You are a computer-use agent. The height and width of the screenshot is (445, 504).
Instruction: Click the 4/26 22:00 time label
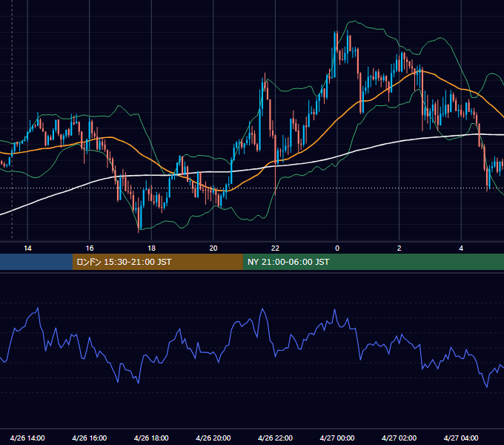coord(275,438)
